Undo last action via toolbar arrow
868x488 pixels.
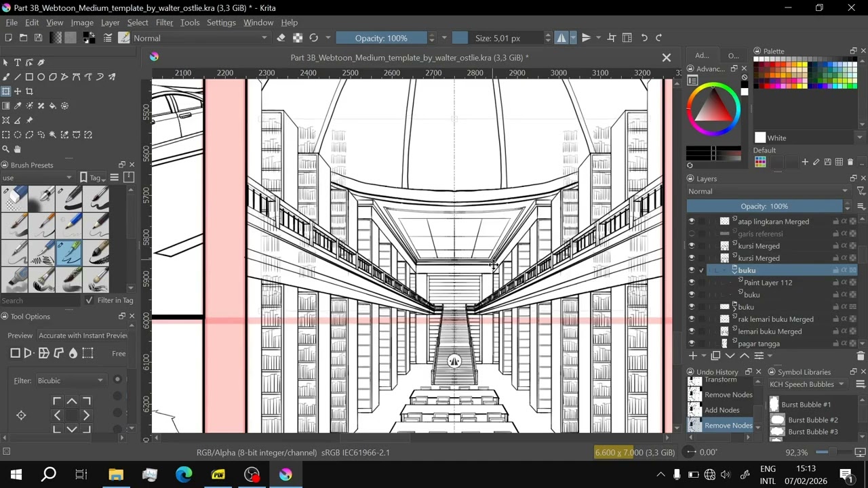point(644,38)
